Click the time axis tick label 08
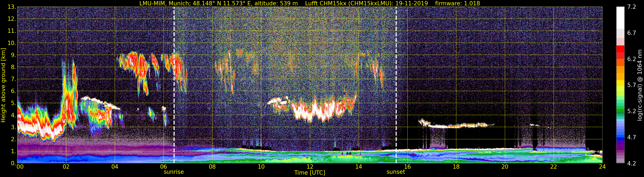 pos(212,167)
